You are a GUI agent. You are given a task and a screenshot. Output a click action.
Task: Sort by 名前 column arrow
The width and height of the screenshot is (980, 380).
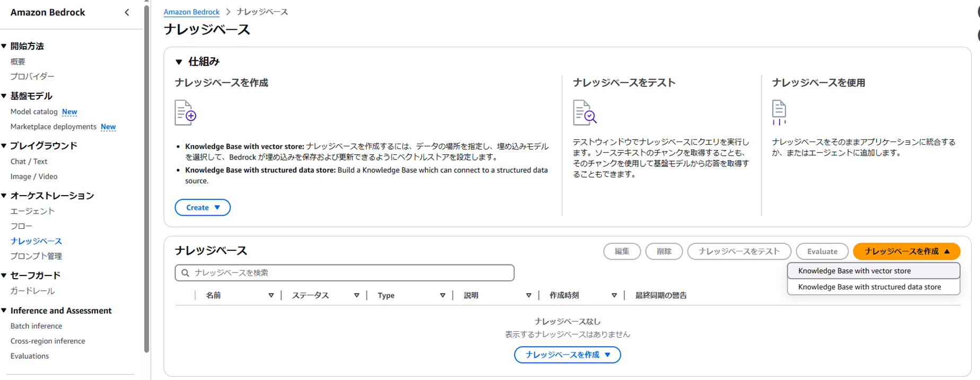point(271,295)
